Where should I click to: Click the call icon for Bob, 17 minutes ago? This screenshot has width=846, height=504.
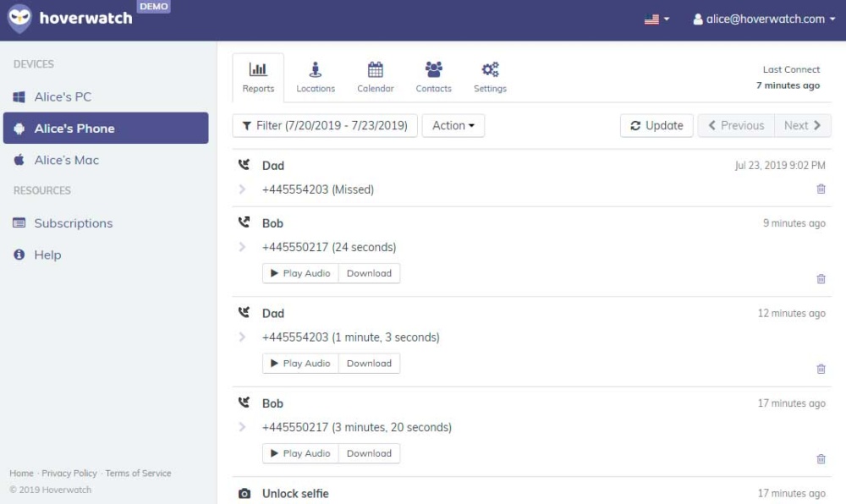click(244, 403)
